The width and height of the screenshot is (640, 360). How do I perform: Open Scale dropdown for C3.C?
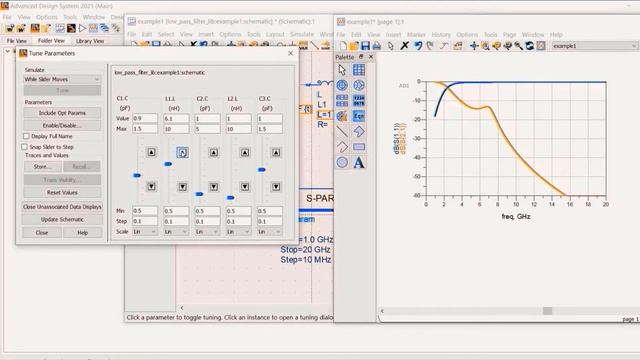(x=269, y=231)
